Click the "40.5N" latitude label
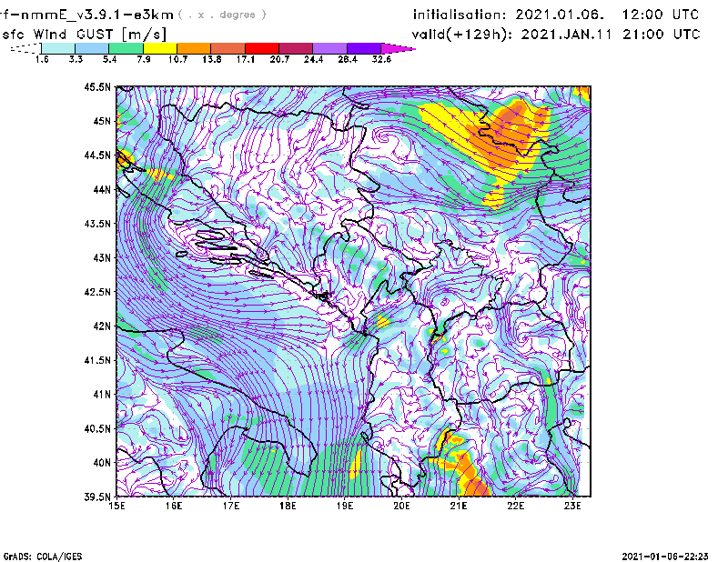This screenshot has width=728, height=562. pos(97,428)
